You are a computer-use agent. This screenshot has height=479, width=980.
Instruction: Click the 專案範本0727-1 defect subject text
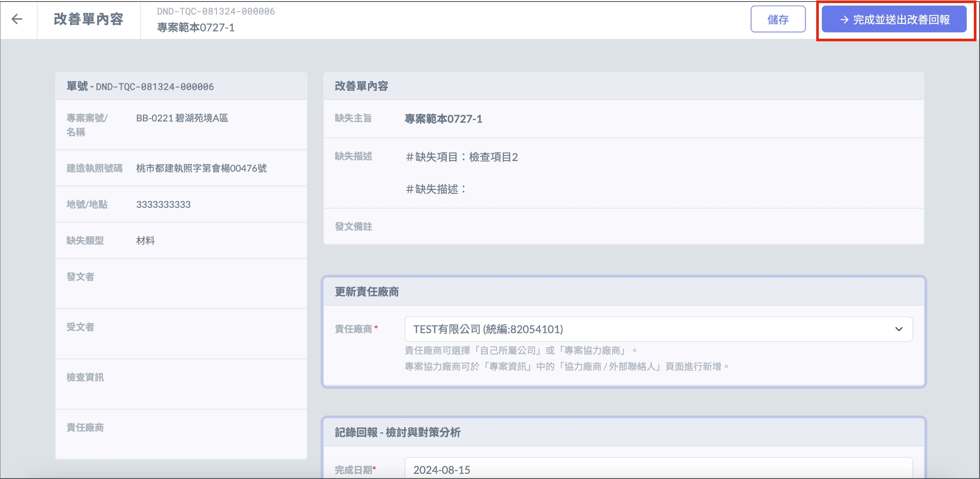pos(443,119)
